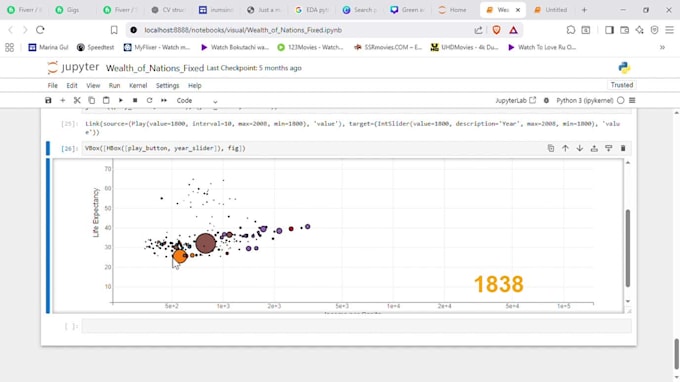This screenshot has height=382, width=680.
Task: Click the Brave Rewards triangle icon
Action: coord(513,30)
